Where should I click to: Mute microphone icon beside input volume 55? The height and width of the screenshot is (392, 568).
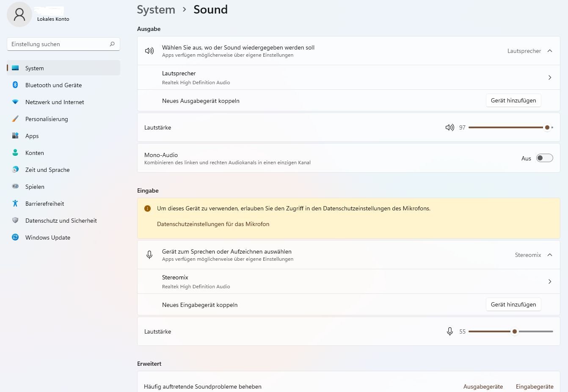(x=449, y=331)
